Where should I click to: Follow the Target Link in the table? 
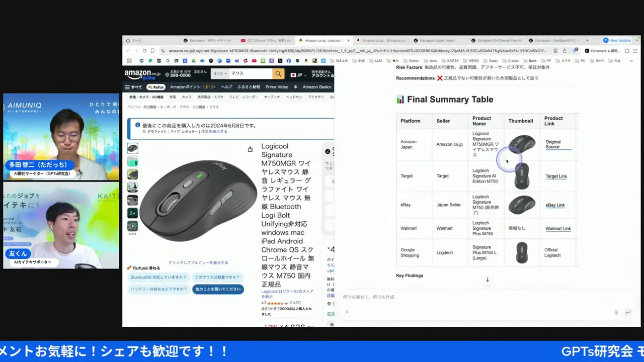click(556, 176)
